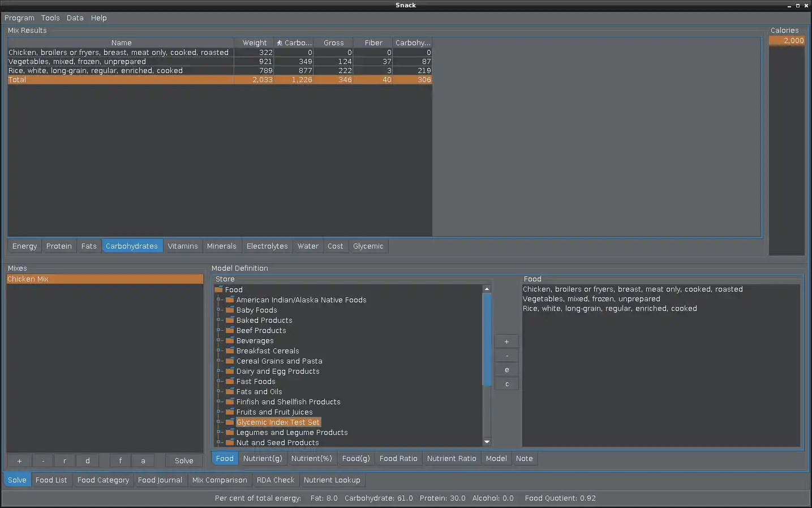Click the Baby Foods folder icon
Screen dimensions: 812x508
click(x=230, y=310)
